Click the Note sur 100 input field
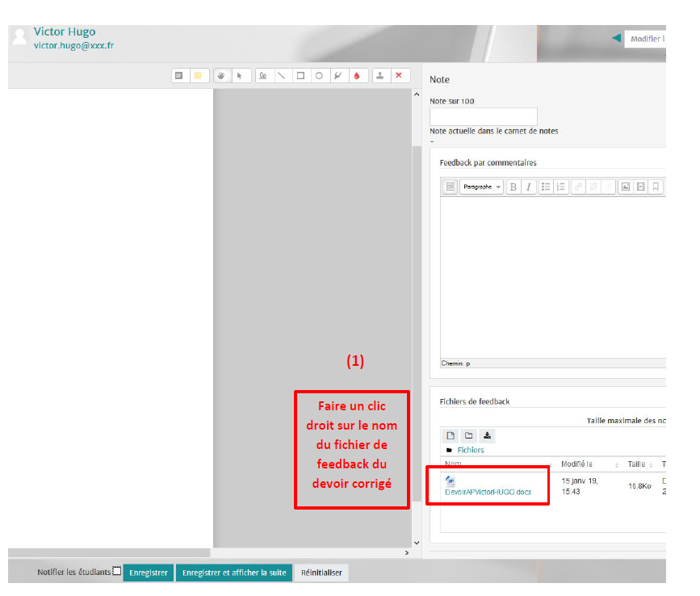The width and height of the screenshot is (700, 596). click(483, 116)
